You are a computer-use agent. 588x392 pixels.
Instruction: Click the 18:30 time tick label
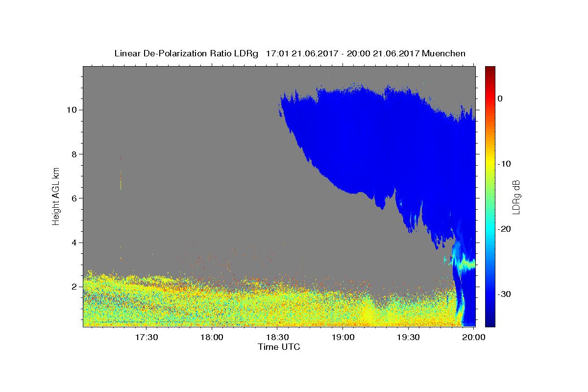(277, 337)
